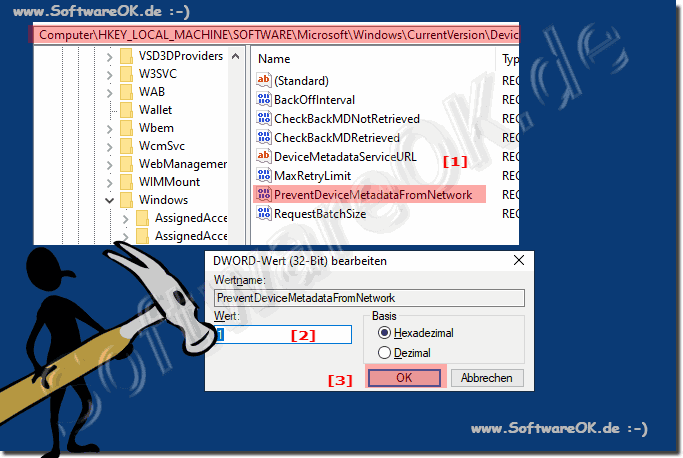Select the PreventDeviceMetadataFromNetwork value name

pos(373,194)
